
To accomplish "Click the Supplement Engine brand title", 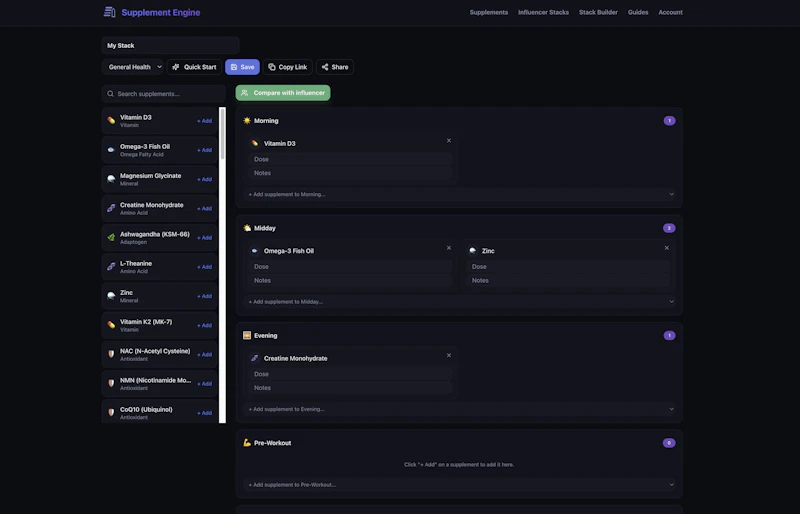I will (161, 12).
